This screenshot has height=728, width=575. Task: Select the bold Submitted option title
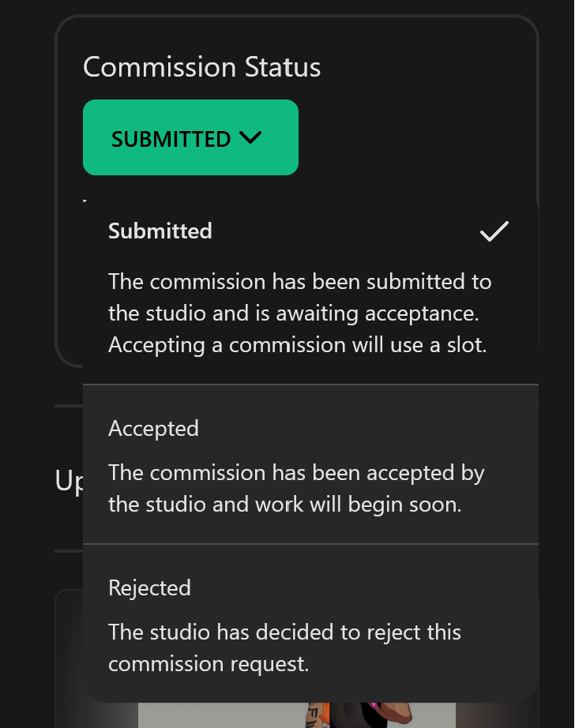(160, 231)
